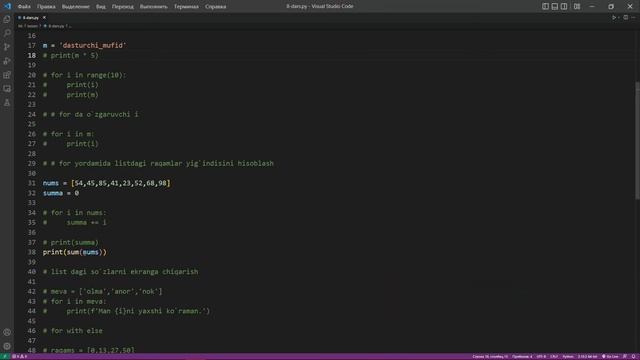Screen dimensions: 640x360
Task: Click Go Live in status bar
Action: [610, 356]
